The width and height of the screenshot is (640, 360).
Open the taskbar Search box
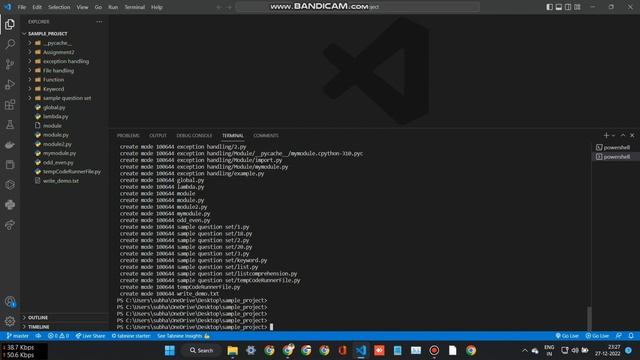pos(202,350)
